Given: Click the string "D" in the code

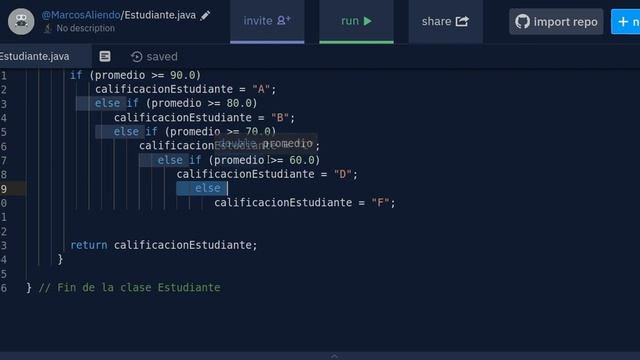Looking at the screenshot, I should click(x=342, y=174).
